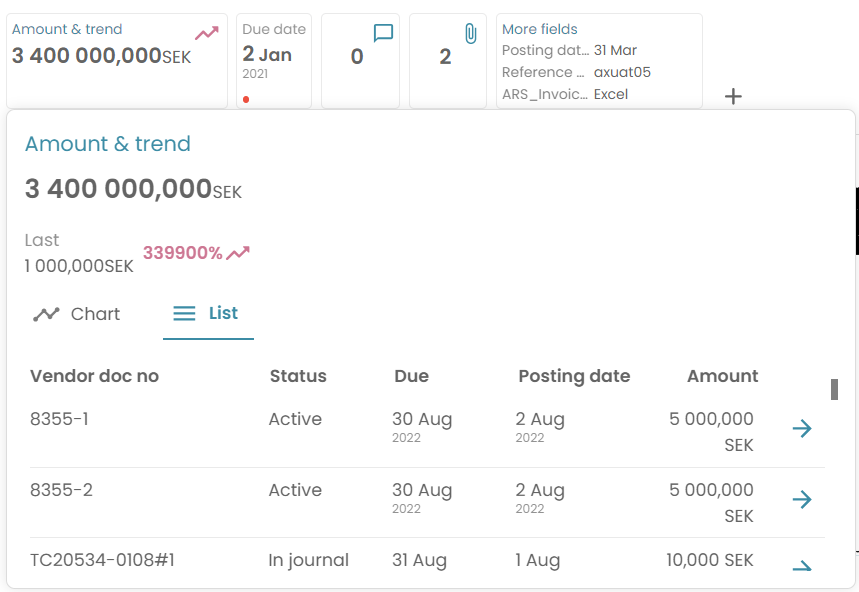Screen dimensions: 859x592
Task: Click the Posting date column header
Action: click(574, 377)
